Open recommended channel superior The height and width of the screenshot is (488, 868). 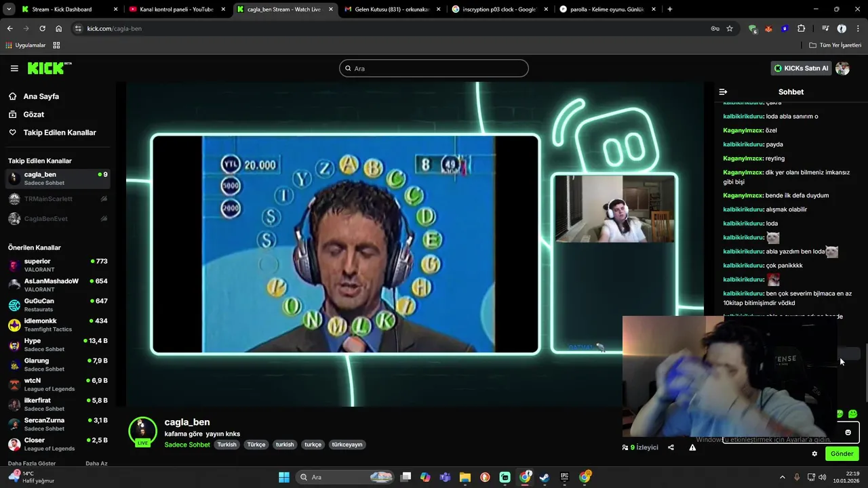click(58, 265)
